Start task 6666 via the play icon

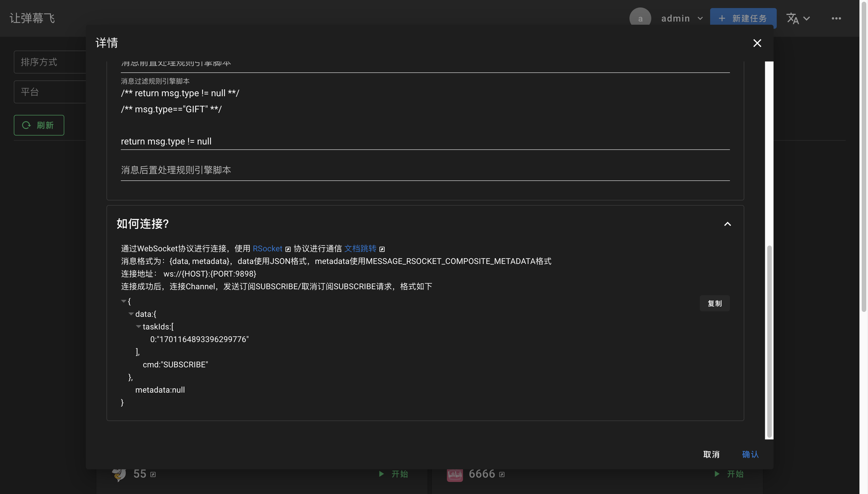pyautogui.click(x=716, y=474)
